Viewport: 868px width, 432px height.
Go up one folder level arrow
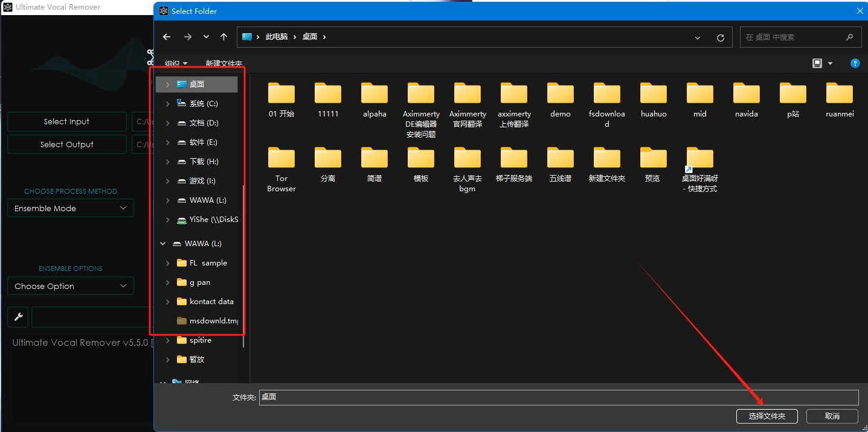tap(223, 37)
